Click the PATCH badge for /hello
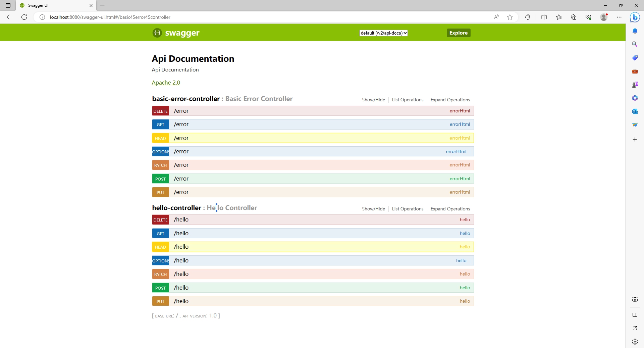The height and width of the screenshot is (348, 644). click(160, 274)
